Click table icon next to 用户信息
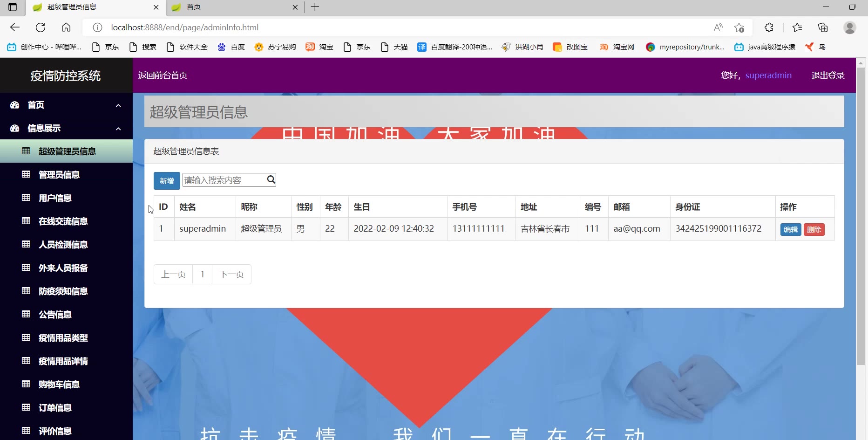868x440 pixels. pos(26,198)
